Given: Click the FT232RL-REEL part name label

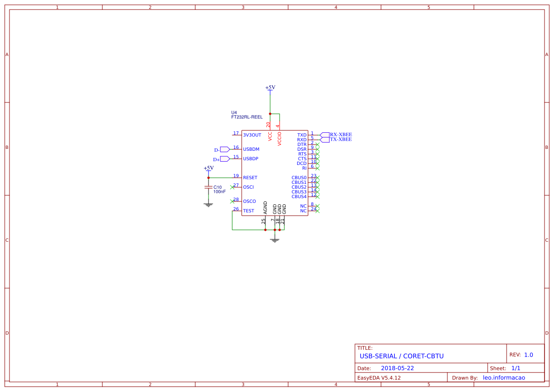Looking at the screenshot, I should [246, 117].
